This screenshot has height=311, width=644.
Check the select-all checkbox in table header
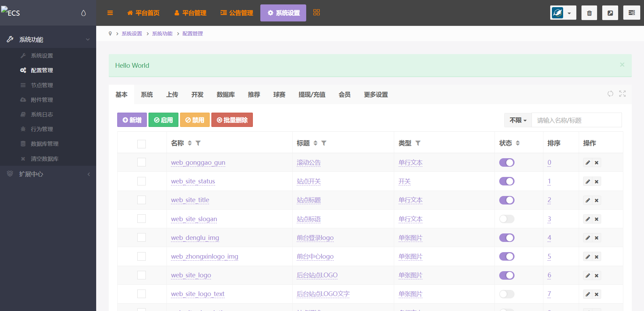(x=141, y=144)
